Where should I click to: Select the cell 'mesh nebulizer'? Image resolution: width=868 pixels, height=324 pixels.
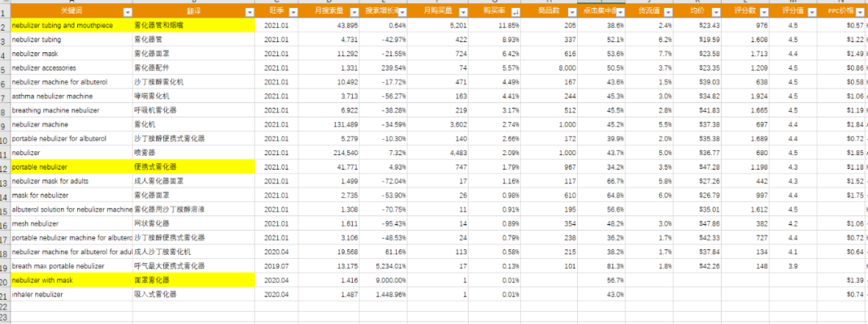[x=72, y=224]
